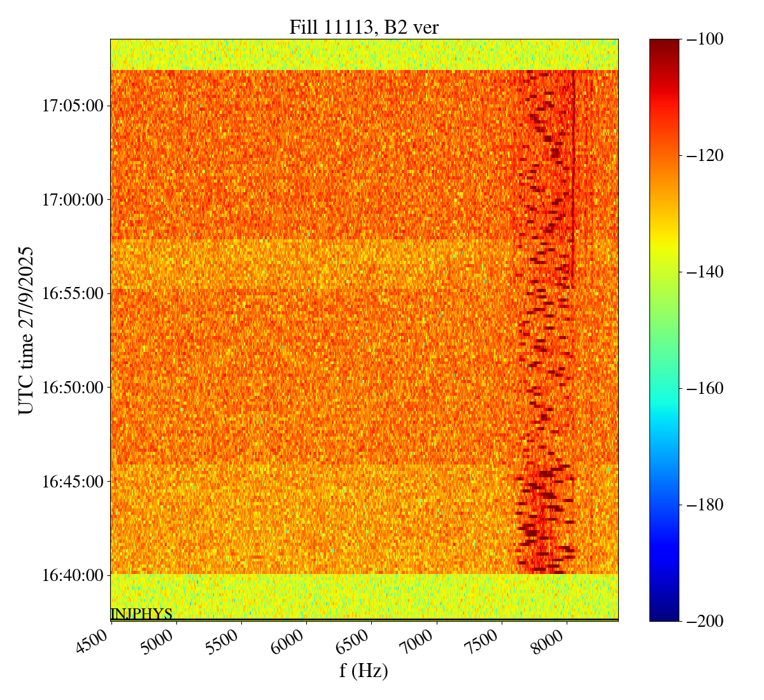This screenshot has height=700, width=764.
Task: Click the cyan colorbar region near −160
Action: tap(664, 388)
